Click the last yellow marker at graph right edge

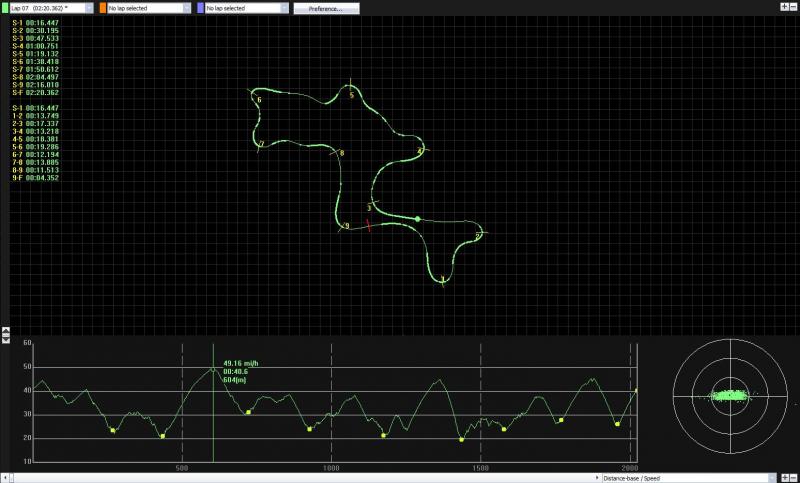[x=636, y=391]
